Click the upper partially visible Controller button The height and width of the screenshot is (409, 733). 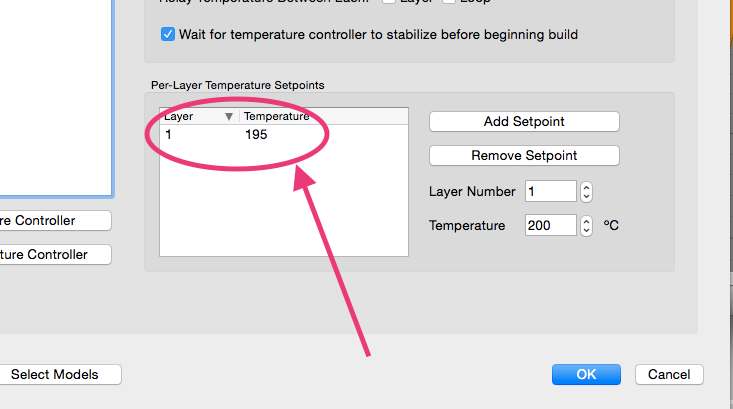click(55, 221)
